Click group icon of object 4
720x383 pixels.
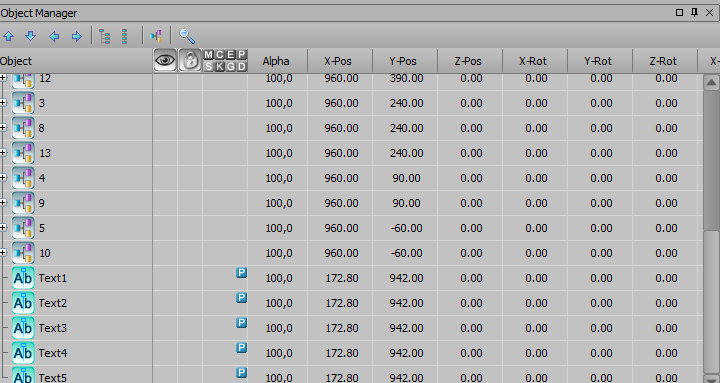[x=23, y=178]
